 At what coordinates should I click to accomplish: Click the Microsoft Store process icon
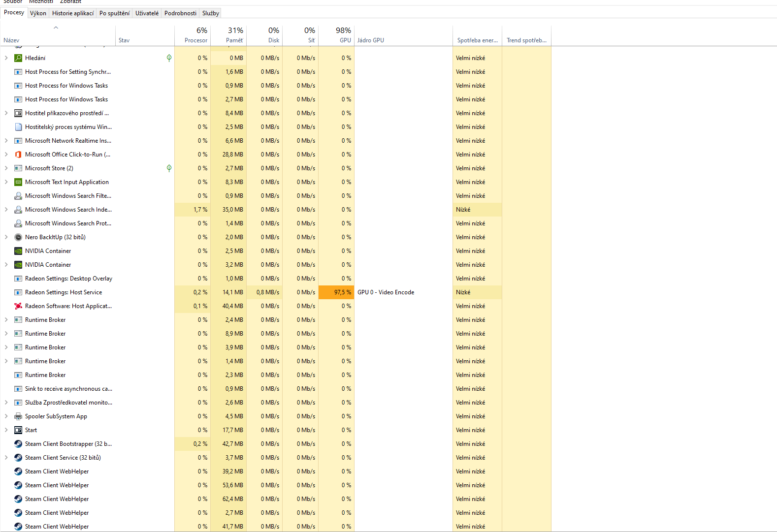(x=18, y=168)
